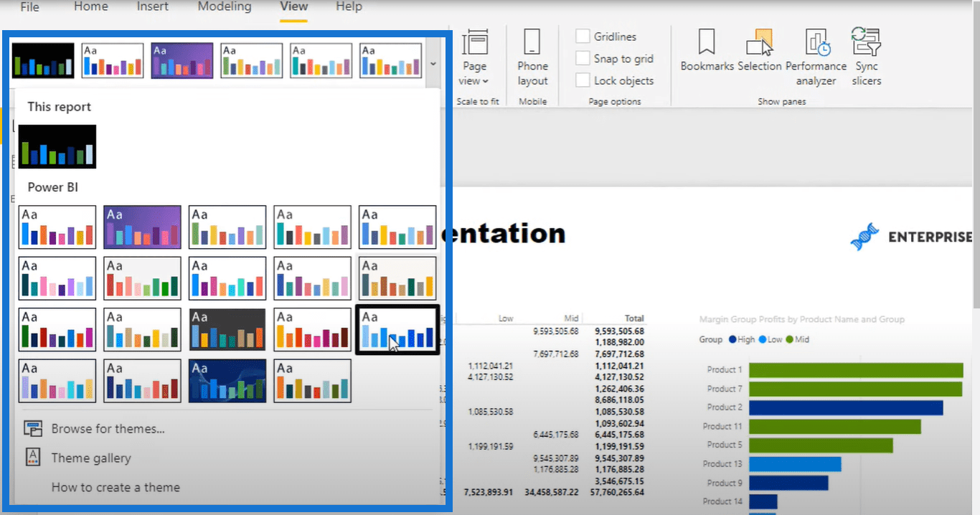
Task: Click the Enterprise DNA logo
Action: (910, 237)
